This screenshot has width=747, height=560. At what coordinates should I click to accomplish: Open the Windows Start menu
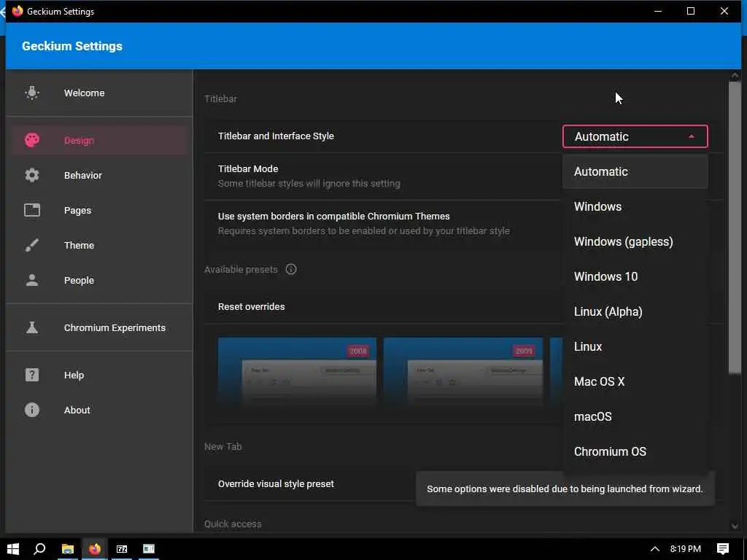click(13, 548)
